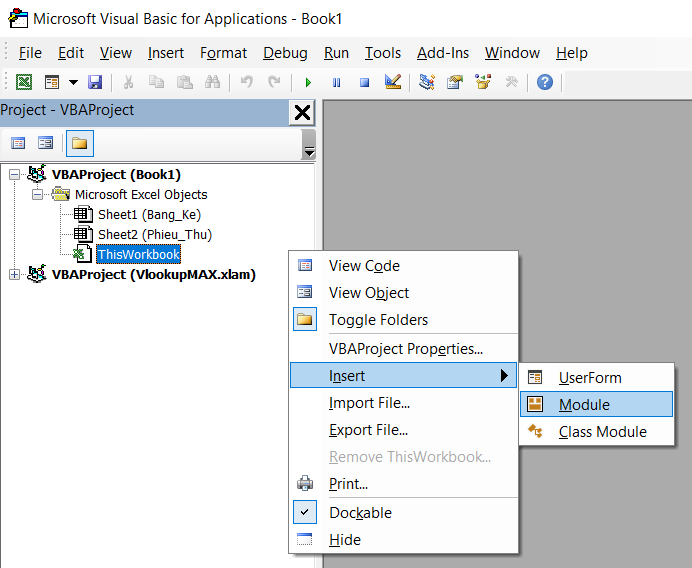Click the View Microsoft Excel toolbar icon
This screenshot has height=568, width=692.
(24, 82)
